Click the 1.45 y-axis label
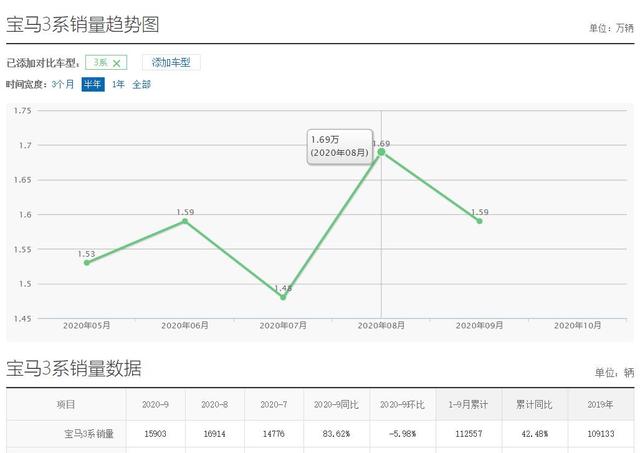 (22, 319)
